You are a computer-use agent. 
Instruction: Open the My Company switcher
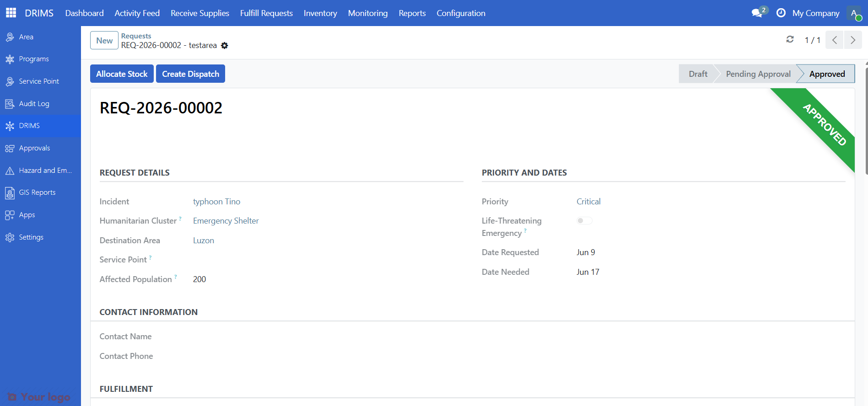pyautogui.click(x=816, y=13)
